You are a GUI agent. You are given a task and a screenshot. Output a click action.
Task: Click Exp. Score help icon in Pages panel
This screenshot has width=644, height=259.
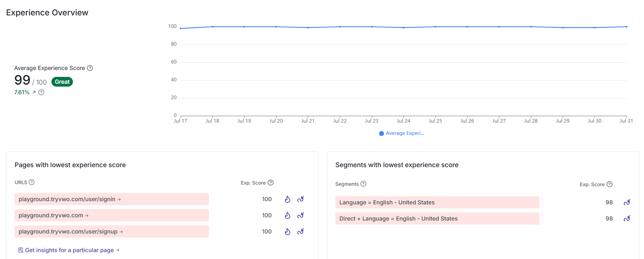click(x=271, y=183)
